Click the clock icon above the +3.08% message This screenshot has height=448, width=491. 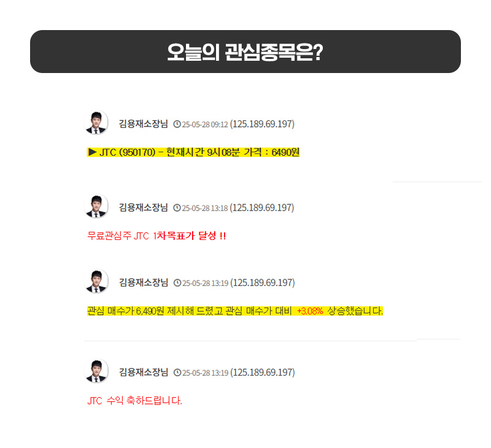point(177,283)
